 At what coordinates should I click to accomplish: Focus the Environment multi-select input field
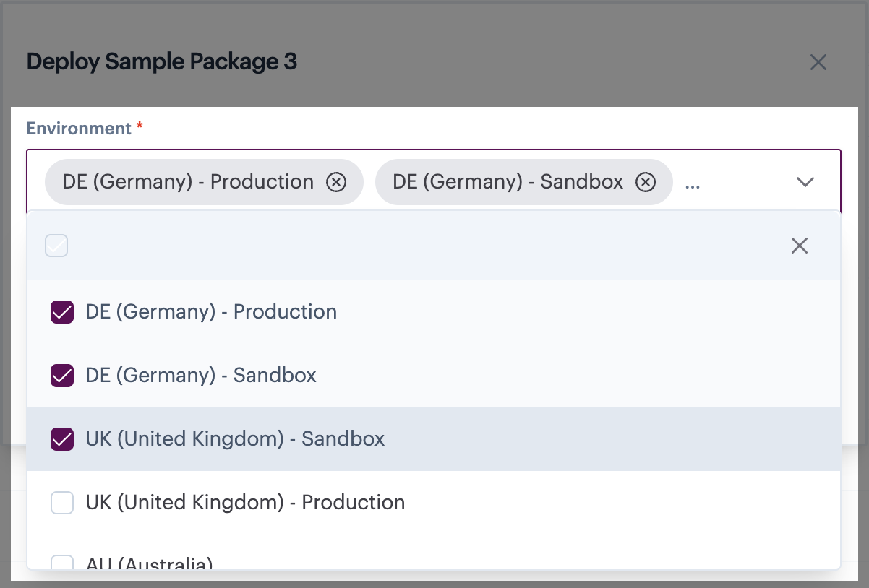click(745, 182)
